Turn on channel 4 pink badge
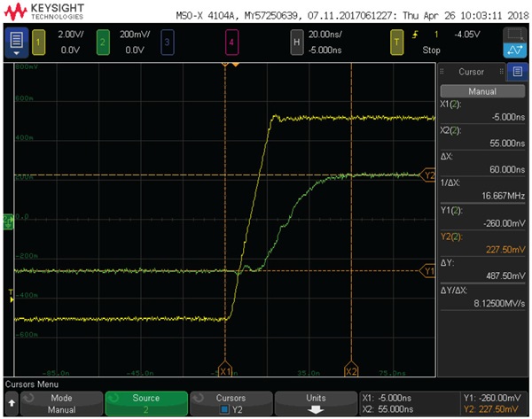The width and height of the screenshot is (532, 419). (x=232, y=42)
